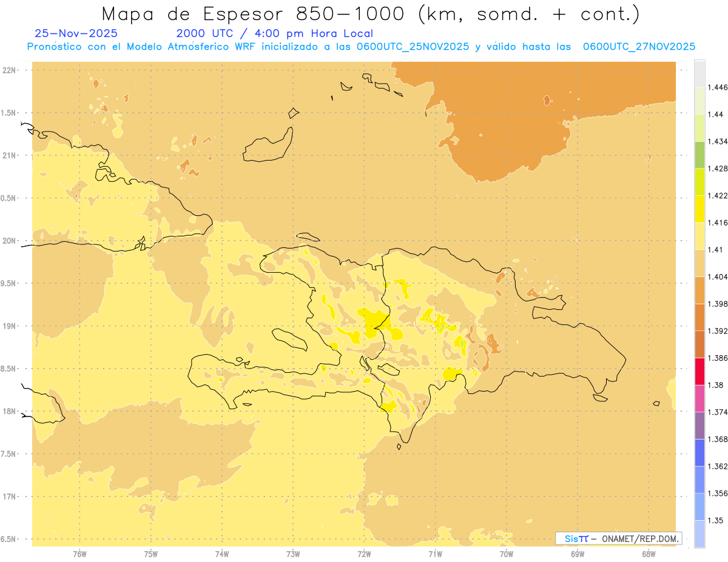The width and height of the screenshot is (728, 562).
Task: Click longitude axis label "68W"
Action: [x=649, y=554]
